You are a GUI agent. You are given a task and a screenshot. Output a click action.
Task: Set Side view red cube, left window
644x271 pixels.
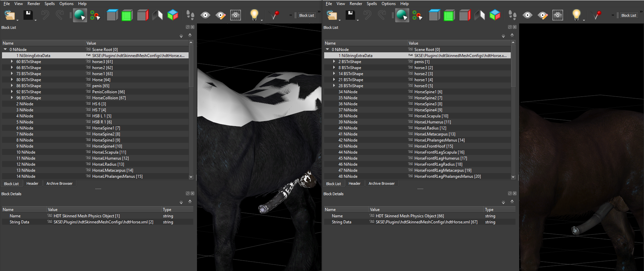point(143,15)
